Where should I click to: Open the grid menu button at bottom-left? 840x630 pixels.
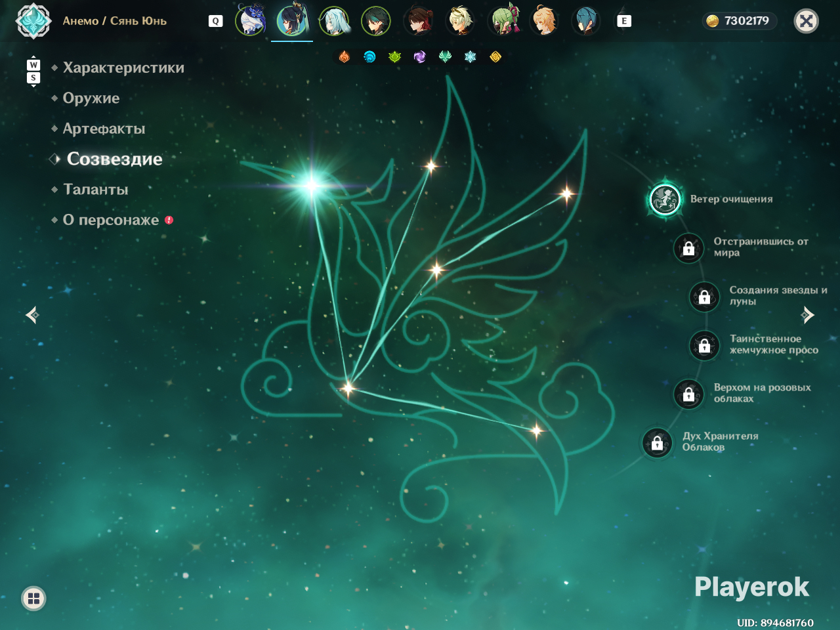[x=33, y=598]
